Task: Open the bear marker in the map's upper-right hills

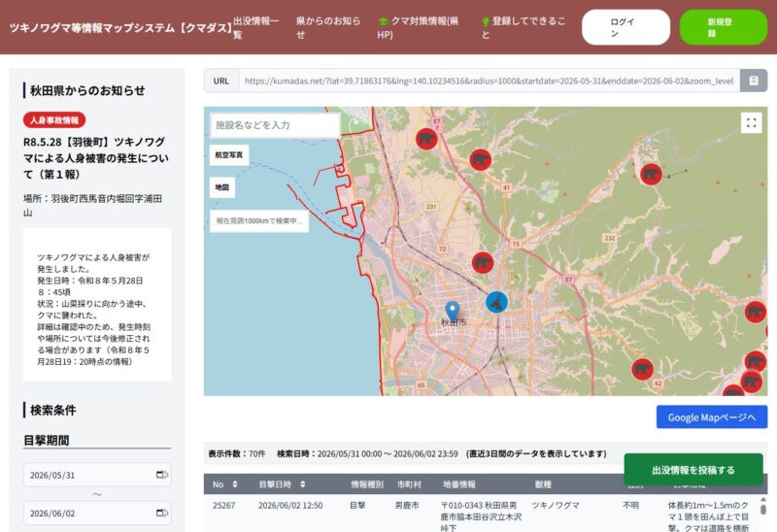Action: pyautogui.click(x=651, y=175)
